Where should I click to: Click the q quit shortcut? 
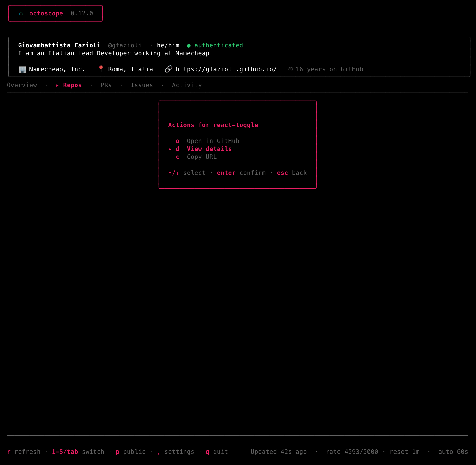[217, 452]
